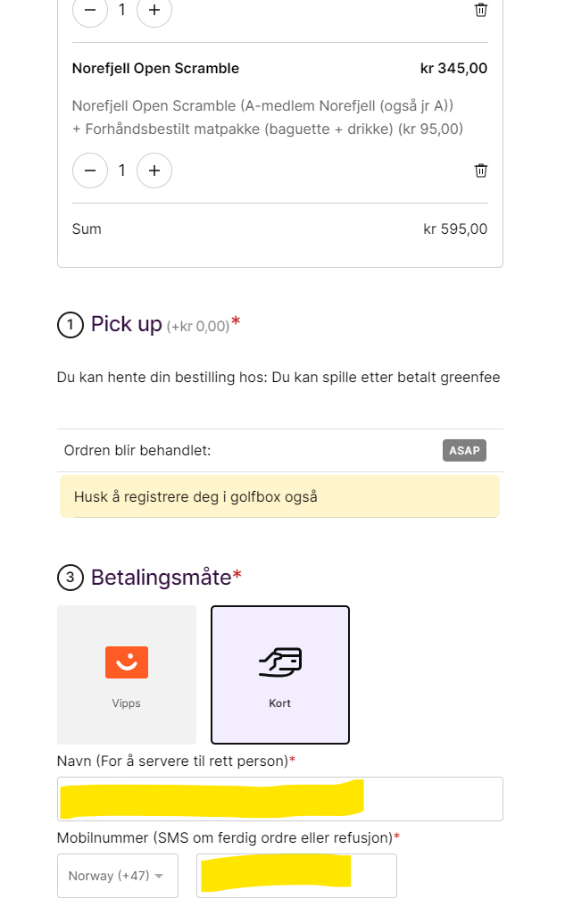Increase quantity of the topmost cart item
The height and width of the screenshot is (924, 565).
(154, 10)
